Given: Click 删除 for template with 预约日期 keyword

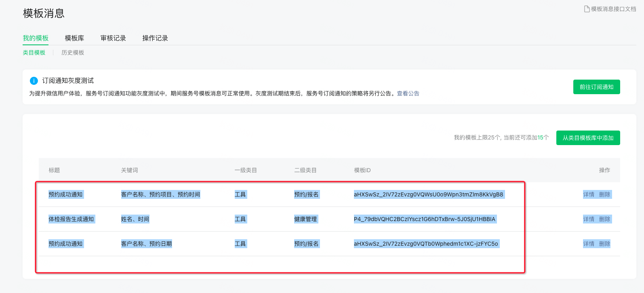Looking at the screenshot, I should point(604,244).
